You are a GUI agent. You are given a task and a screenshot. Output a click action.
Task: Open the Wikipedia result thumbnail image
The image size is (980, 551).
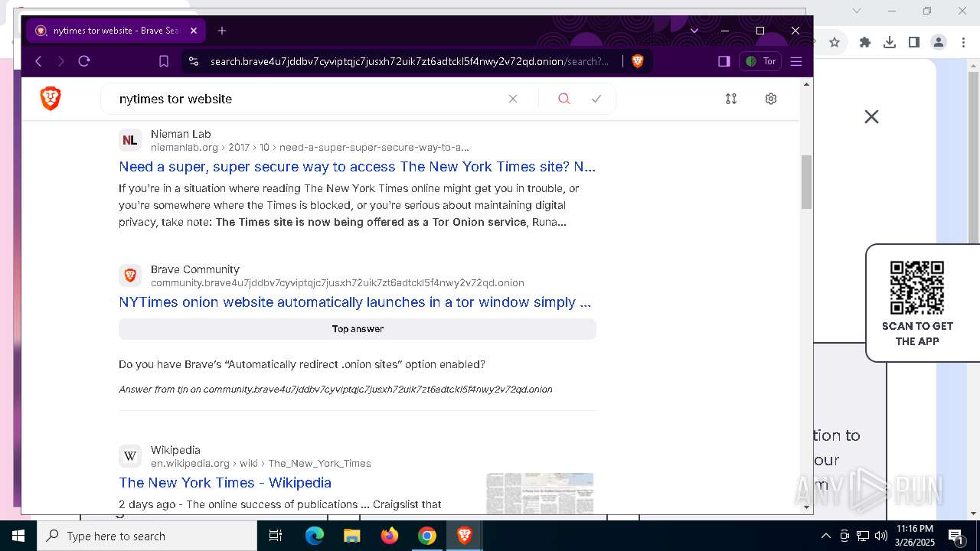tap(540, 494)
